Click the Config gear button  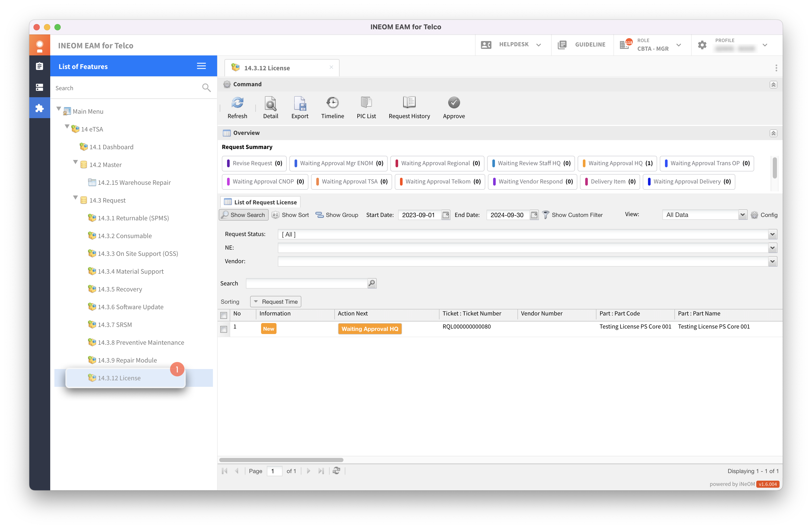pyautogui.click(x=764, y=215)
